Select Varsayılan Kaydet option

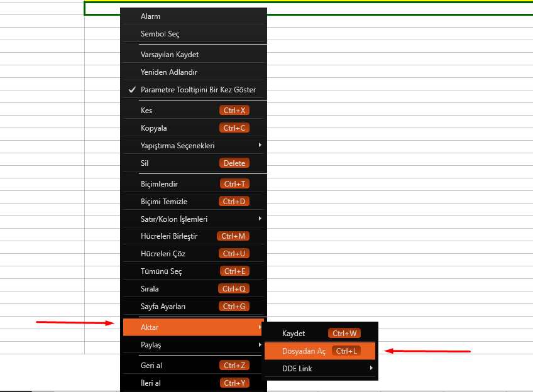(170, 55)
